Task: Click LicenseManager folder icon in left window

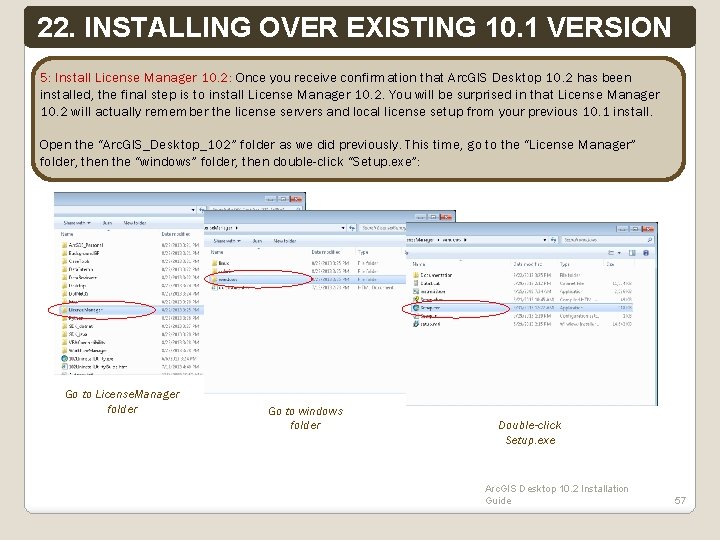Action: tap(64, 310)
